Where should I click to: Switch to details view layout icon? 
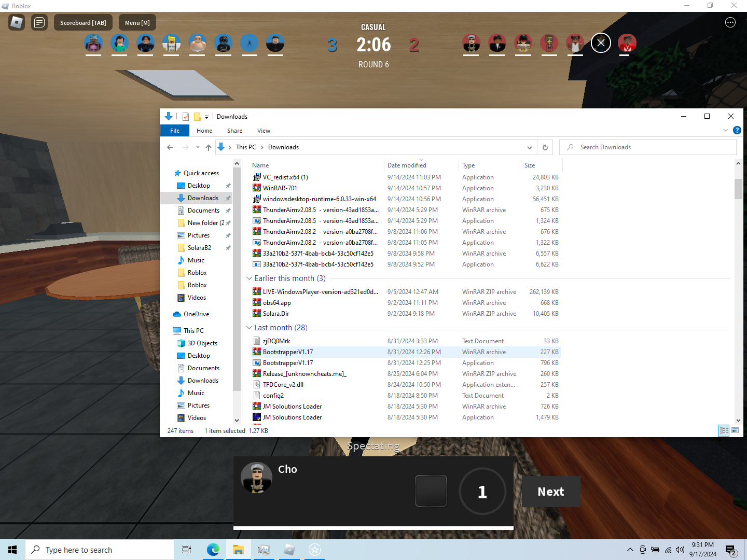[x=724, y=430]
